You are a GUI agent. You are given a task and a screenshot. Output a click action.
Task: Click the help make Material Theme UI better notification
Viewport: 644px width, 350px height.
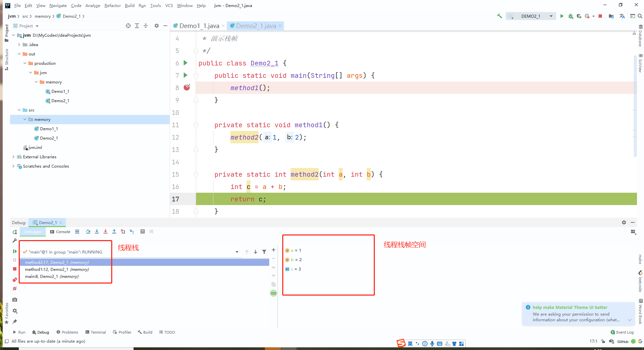click(578, 314)
